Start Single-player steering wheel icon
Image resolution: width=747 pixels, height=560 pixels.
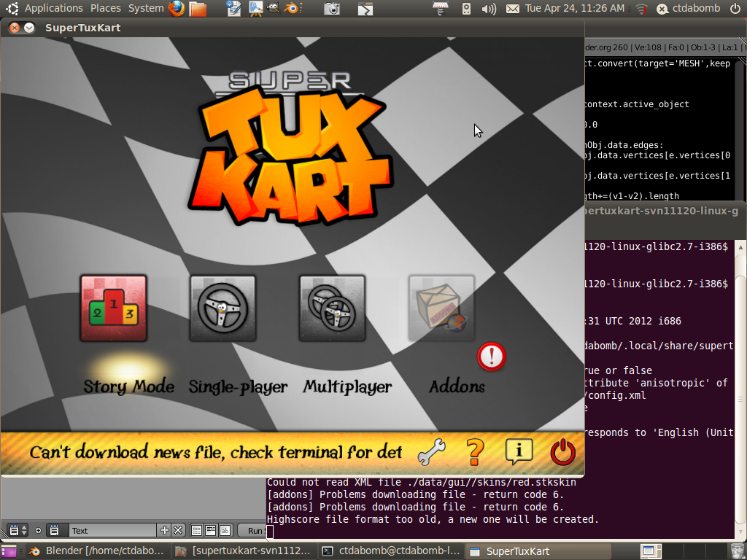(x=222, y=308)
